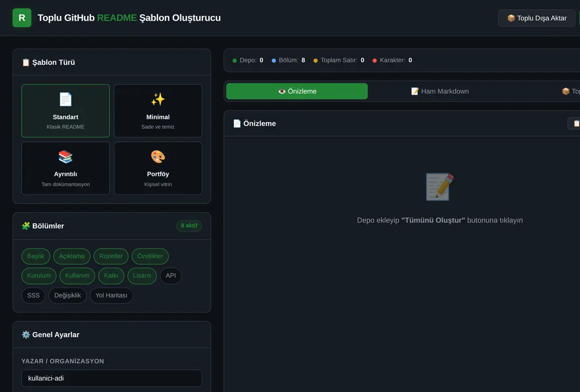Screen dimensions: 580x392
Task: Click the YAZAR / ORGANİZASYON label
Action: (63, 361)
